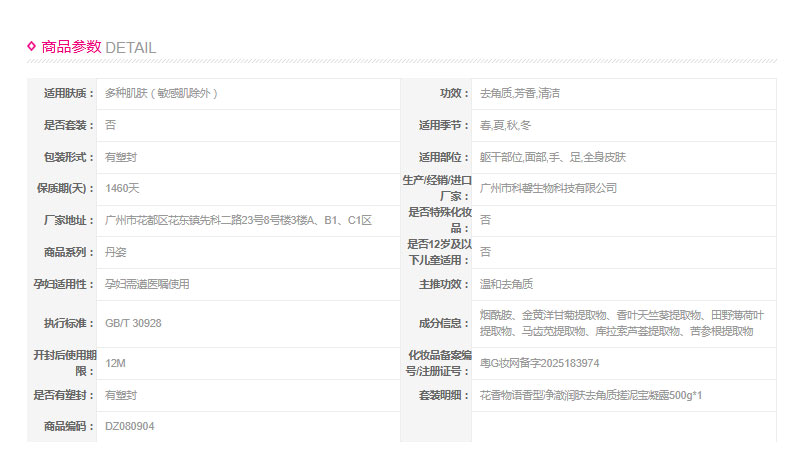This screenshot has width=806, height=474.
Task: Click manufacturer name 广州市科馨生物科技有限公司
Action: [x=548, y=188]
